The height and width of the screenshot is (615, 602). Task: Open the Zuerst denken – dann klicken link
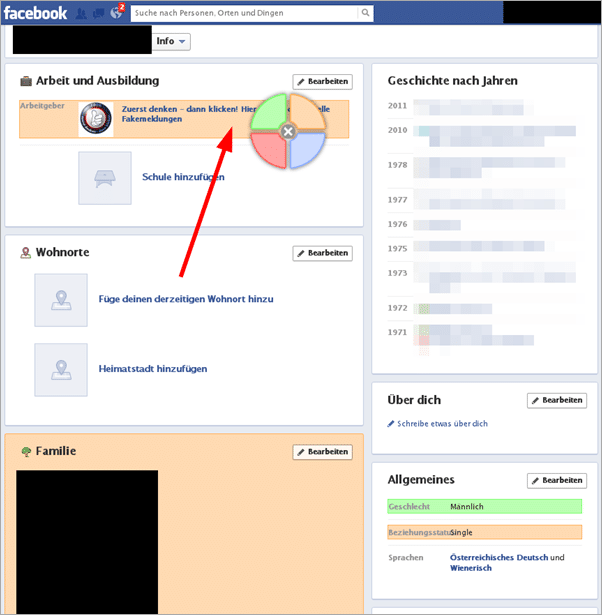189,114
